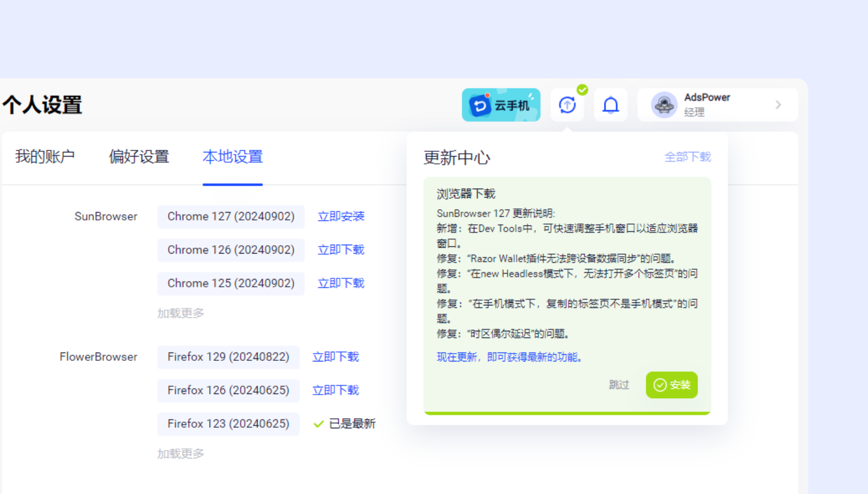Click the 个人设置 page title
Image resolution: width=868 pixels, height=494 pixels.
click(x=42, y=105)
